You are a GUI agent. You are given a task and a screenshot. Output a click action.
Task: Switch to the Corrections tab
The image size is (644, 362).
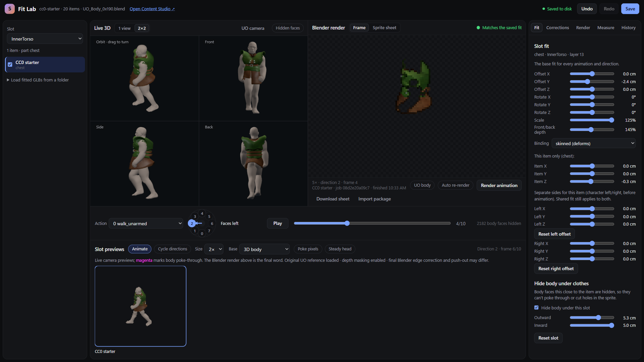tap(557, 28)
